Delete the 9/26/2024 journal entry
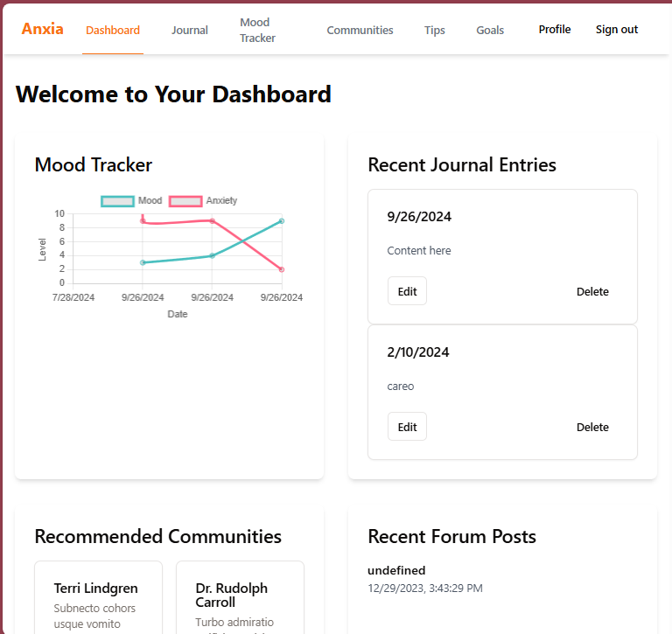 592,291
